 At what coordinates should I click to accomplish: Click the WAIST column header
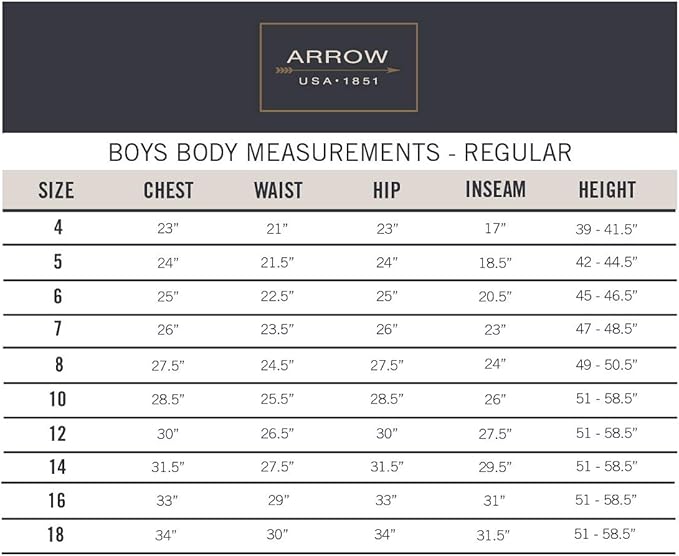(278, 190)
